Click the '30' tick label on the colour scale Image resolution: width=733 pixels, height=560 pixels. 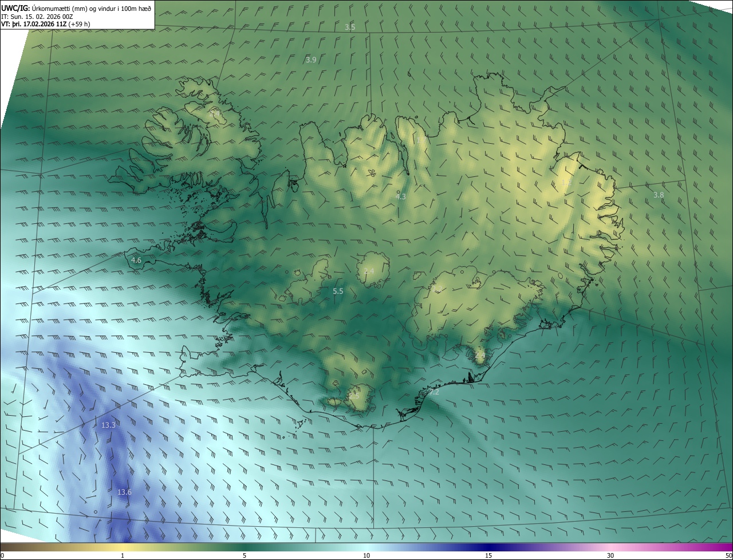(610, 556)
